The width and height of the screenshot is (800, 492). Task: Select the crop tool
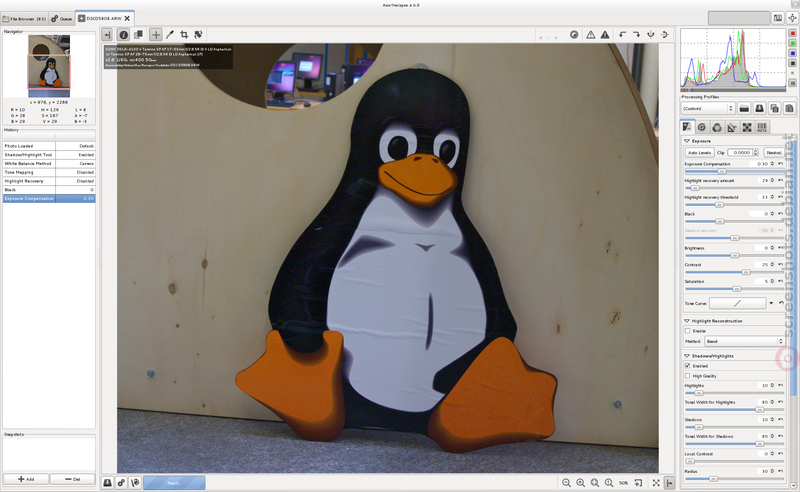pos(184,35)
